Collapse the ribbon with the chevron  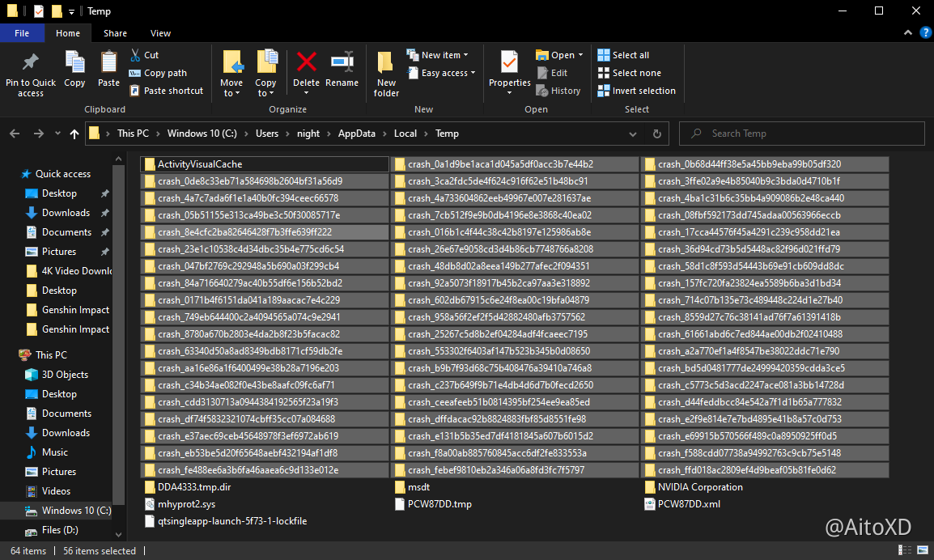pyautogui.click(x=907, y=32)
